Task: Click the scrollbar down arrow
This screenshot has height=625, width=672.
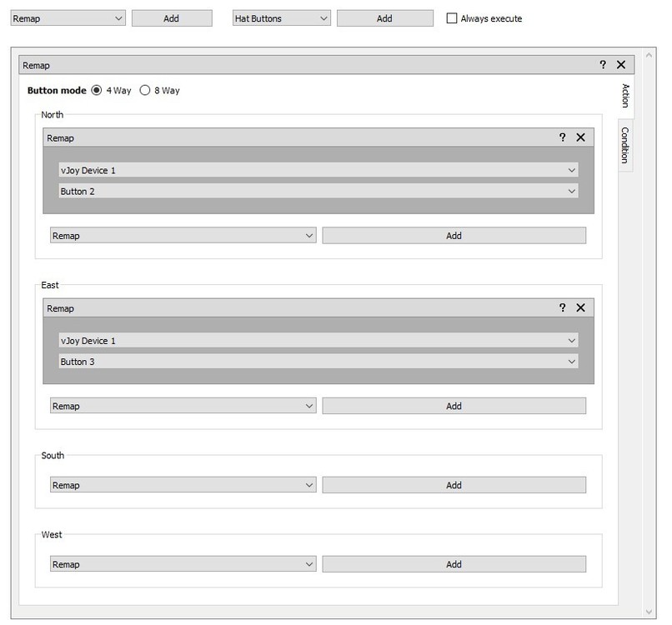Action: [649, 612]
